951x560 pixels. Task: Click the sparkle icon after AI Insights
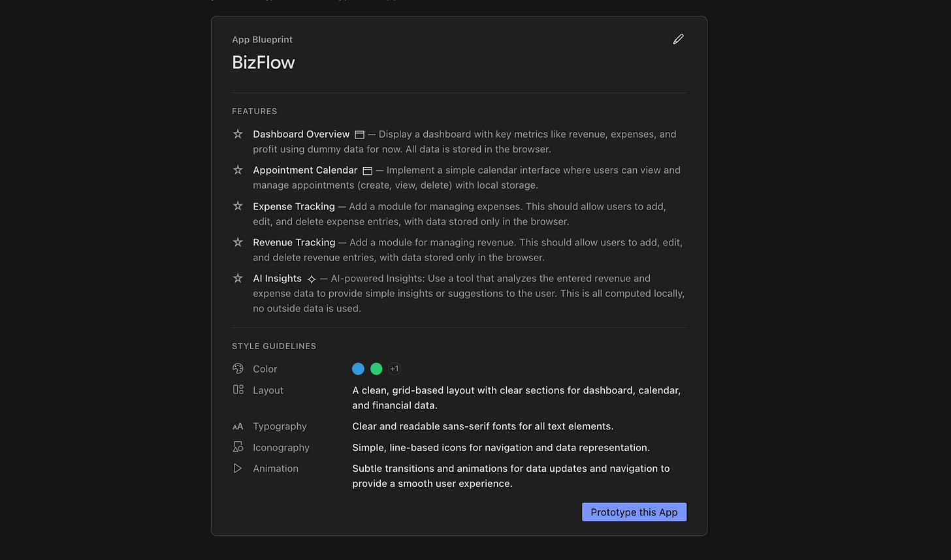[312, 279]
